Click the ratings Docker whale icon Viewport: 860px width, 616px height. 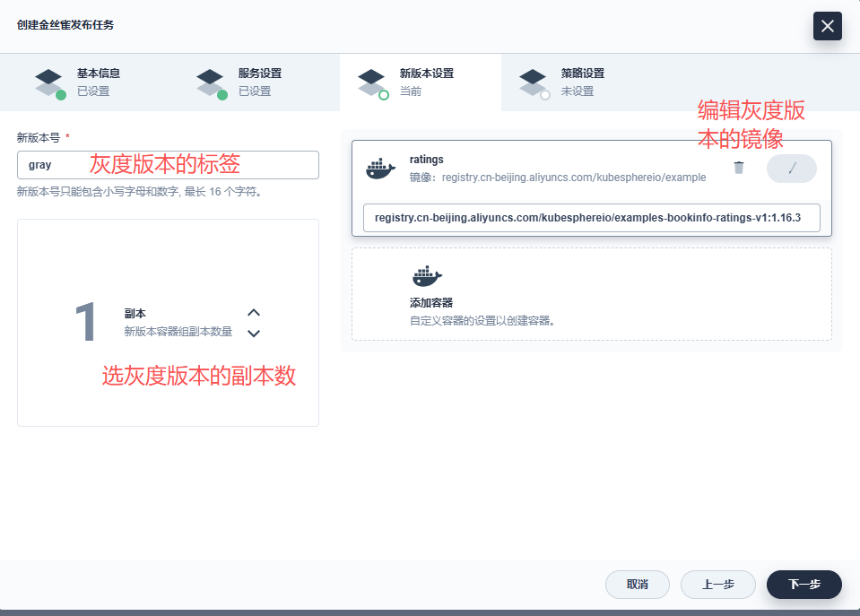click(381, 169)
